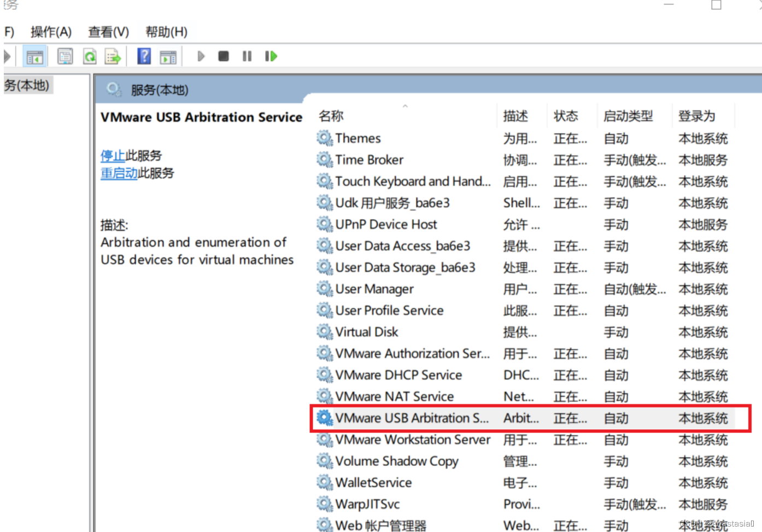Select Udk 用户服务_ba6e3 service name
The width and height of the screenshot is (762, 532).
pos(392,203)
